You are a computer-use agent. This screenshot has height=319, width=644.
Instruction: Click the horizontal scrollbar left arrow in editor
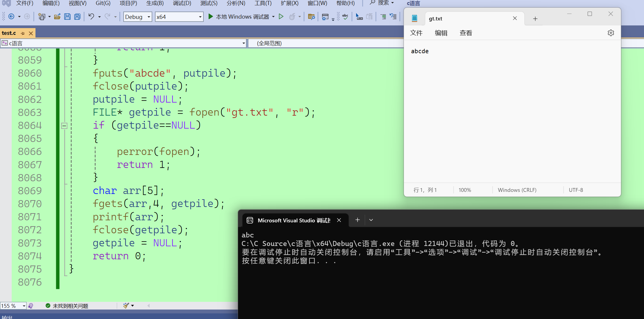148,306
